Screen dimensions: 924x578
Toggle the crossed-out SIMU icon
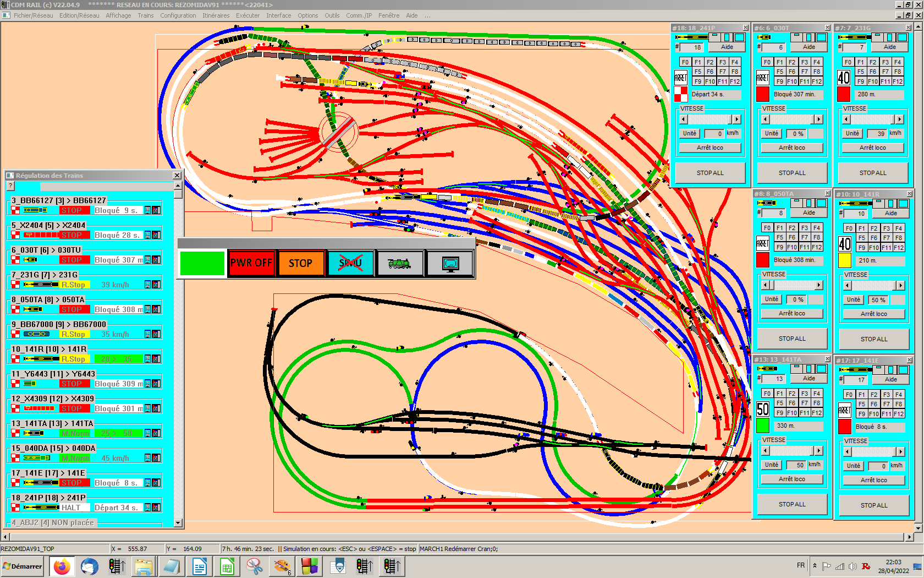click(x=350, y=263)
